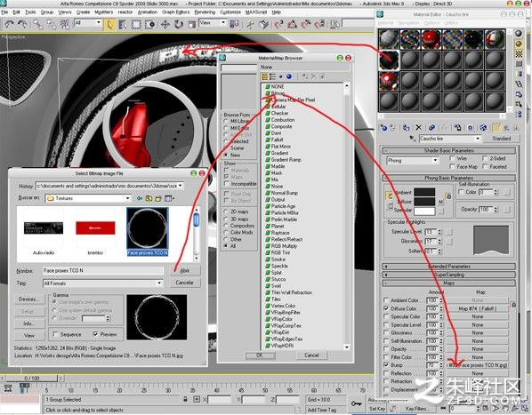
Task: Click the Specular color swatch
Action: point(424,211)
